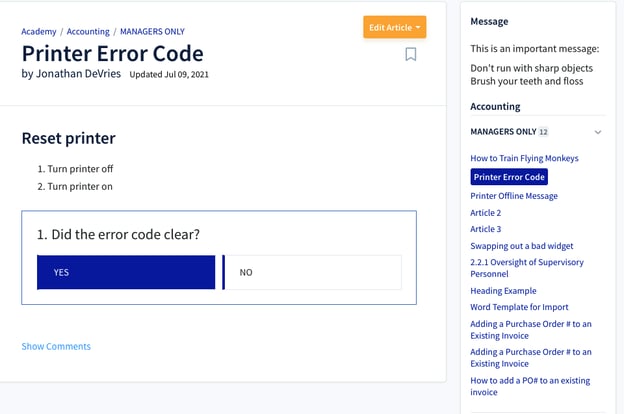Click the MANAGERS ONLY sidebar heading
Viewport: 624px width, 414px height.
click(503, 132)
